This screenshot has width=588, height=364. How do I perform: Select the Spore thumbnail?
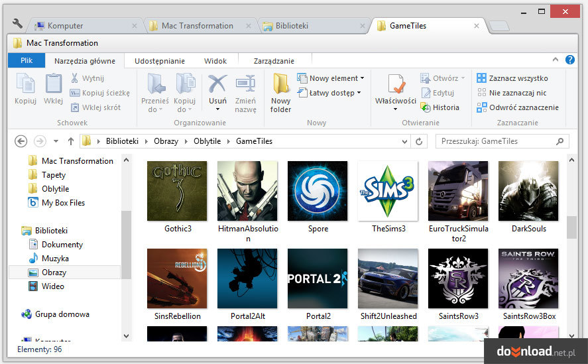pyautogui.click(x=318, y=191)
